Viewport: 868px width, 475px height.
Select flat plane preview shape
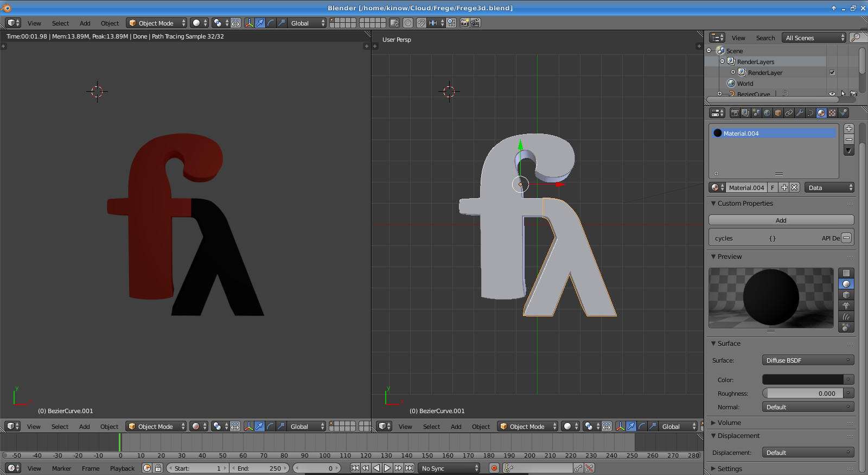click(x=846, y=273)
